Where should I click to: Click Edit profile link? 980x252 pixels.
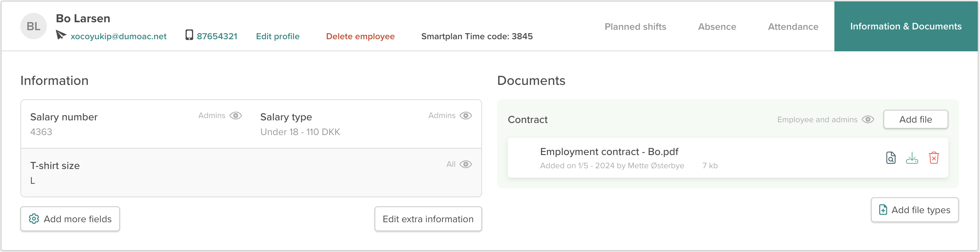pos(277,36)
